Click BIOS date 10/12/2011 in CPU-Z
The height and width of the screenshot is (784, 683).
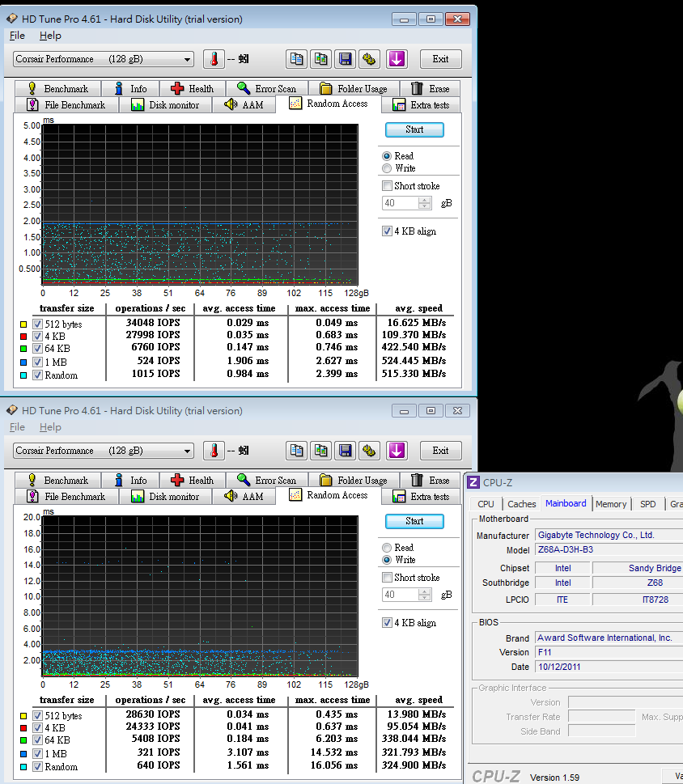pos(609,667)
